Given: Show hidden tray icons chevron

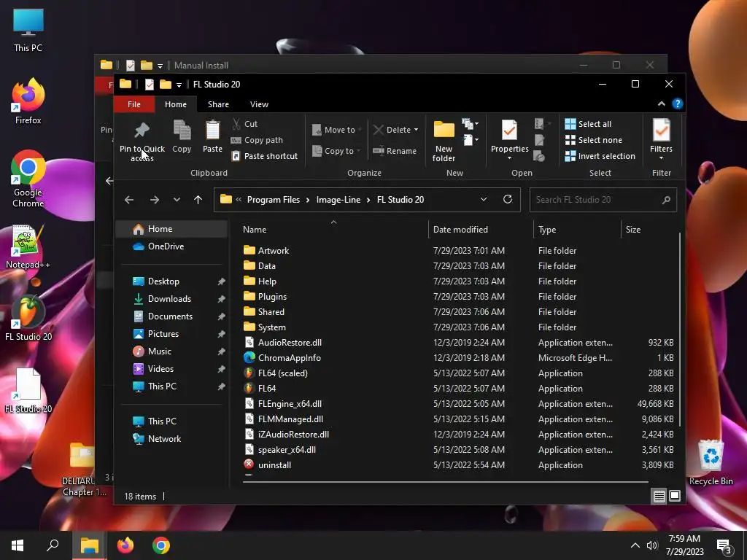Looking at the screenshot, I should (635, 545).
